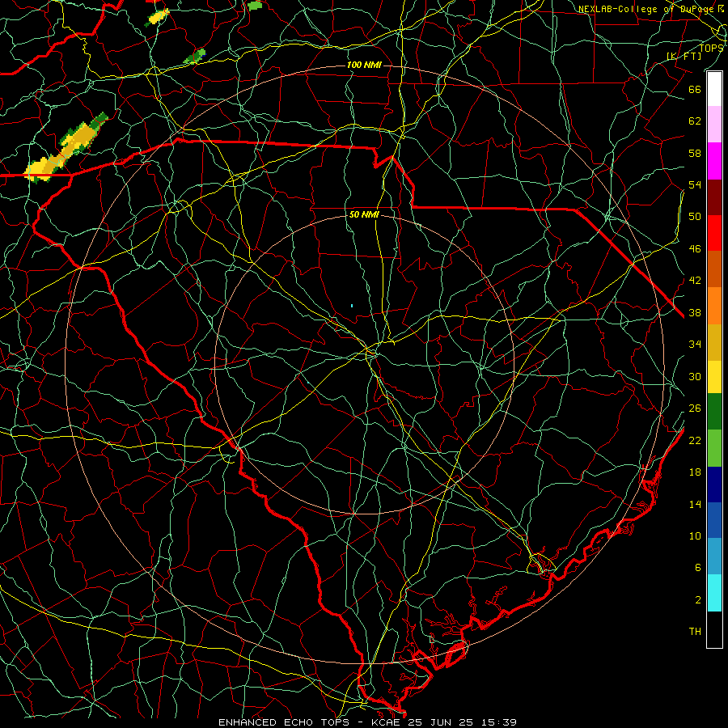The height and width of the screenshot is (728, 728).
Task: Click the 'ENHANCED ECHO TOPS' product title
Action: [x=283, y=722]
